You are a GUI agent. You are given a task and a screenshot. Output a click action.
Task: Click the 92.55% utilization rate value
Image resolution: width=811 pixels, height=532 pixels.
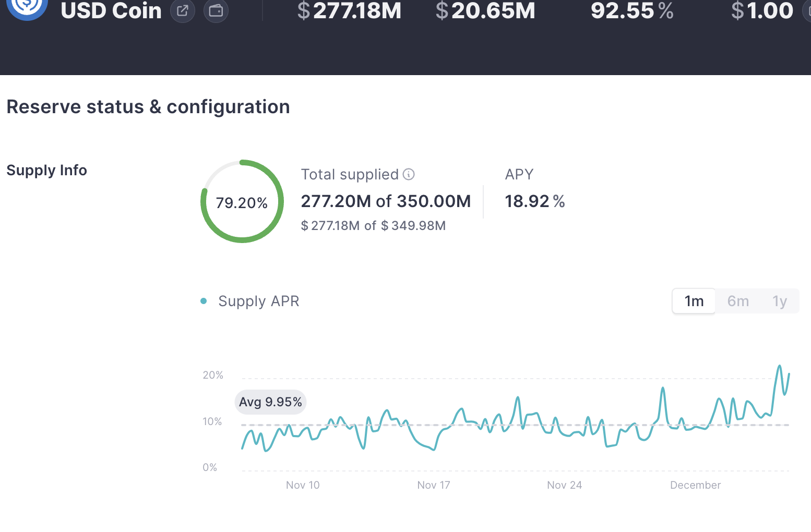click(631, 10)
